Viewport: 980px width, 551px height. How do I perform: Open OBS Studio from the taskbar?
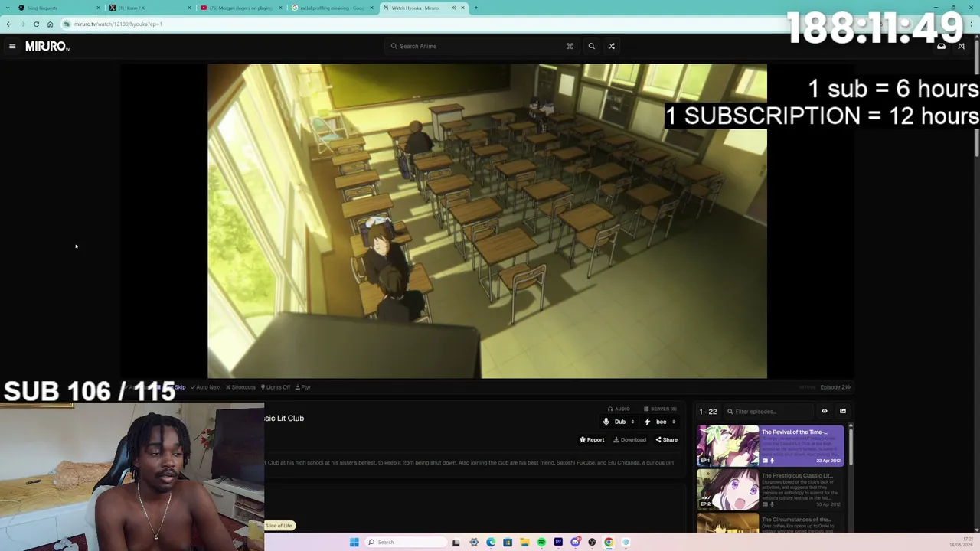[x=592, y=543]
